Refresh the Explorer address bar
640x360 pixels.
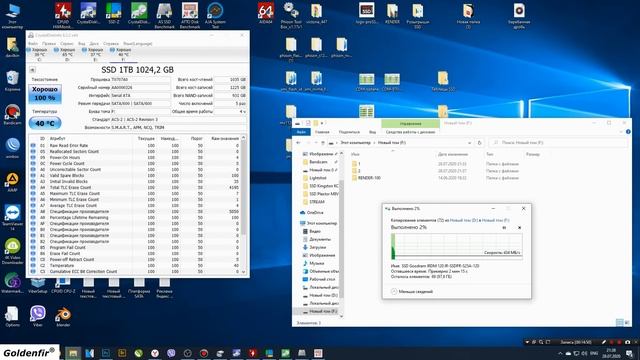480,143
